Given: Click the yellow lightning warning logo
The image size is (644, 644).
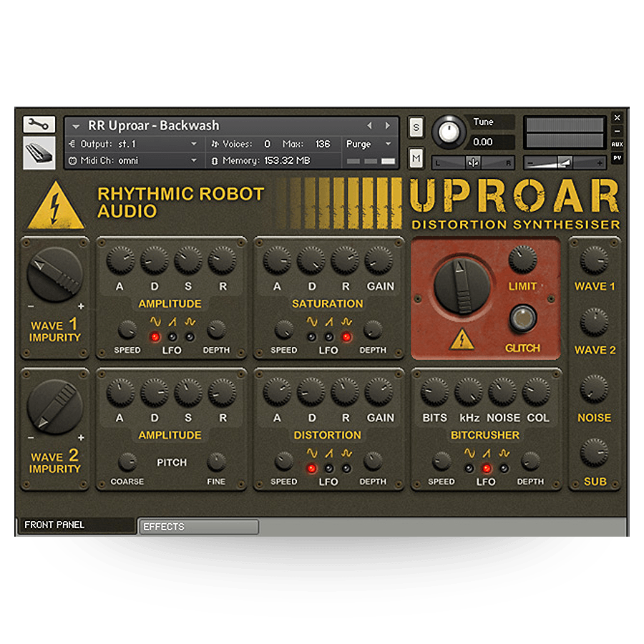Looking at the screenshot, I should 56,206.
